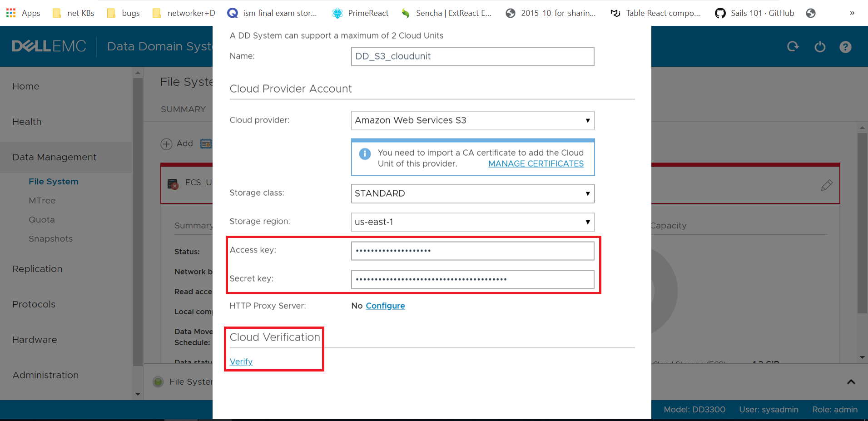Open the Cloud provider dropdown
Screen dimensions: 868x421
point(473,120)
